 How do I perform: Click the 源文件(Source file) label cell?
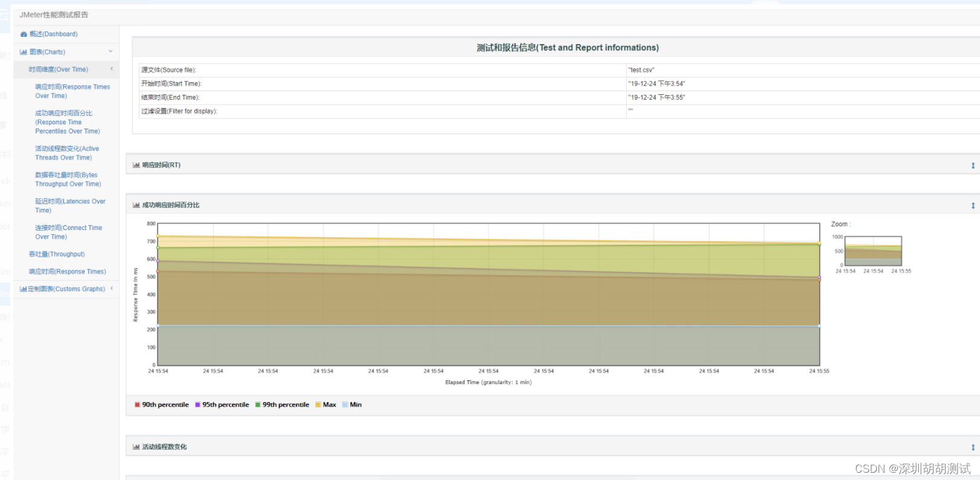tap(382, 70)
